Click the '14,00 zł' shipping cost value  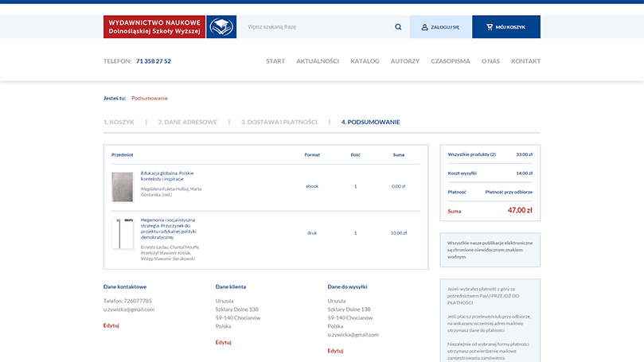[x=524, y=173]
